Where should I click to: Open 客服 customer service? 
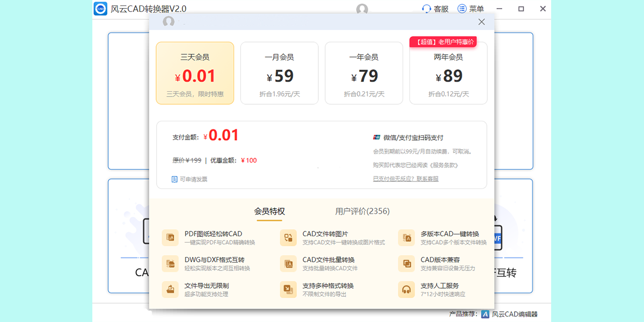point(435,9)
